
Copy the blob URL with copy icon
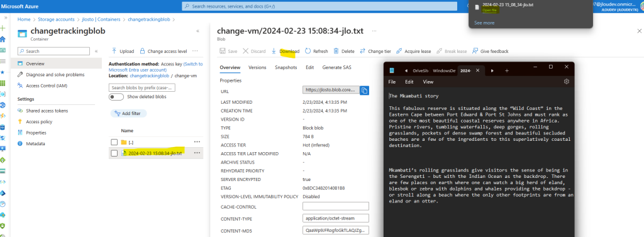pos(364,91)
